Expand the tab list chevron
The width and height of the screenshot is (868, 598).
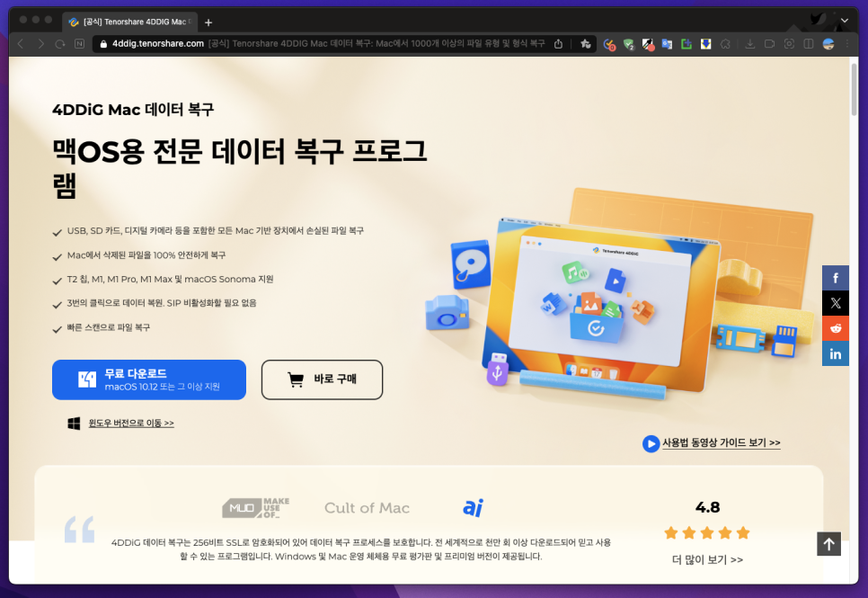pyautogui.click(x=845, y=21)
